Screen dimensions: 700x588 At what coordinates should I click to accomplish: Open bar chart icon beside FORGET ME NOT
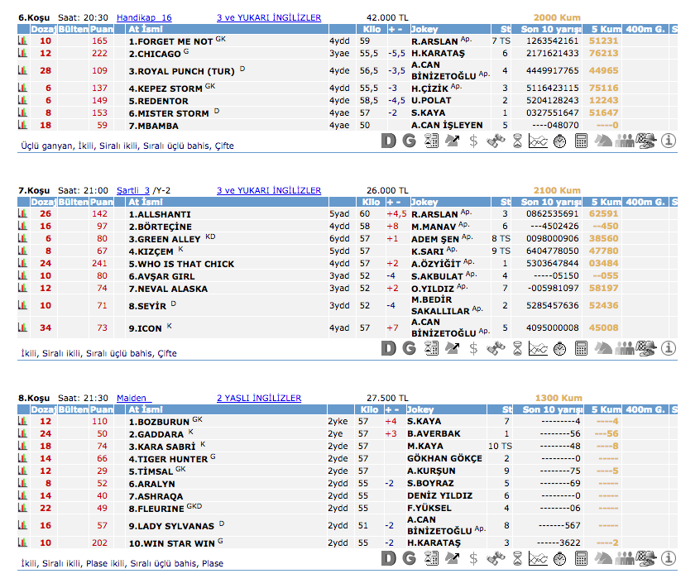tap(22, 41)
